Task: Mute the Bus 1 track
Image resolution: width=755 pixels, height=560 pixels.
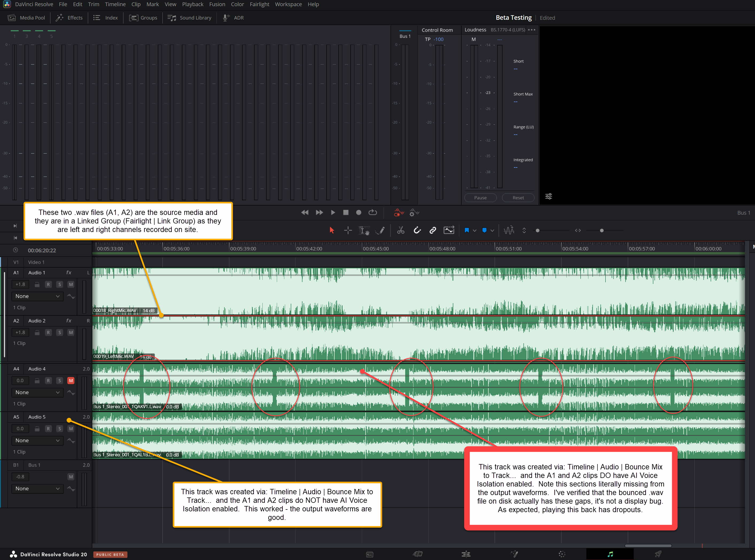Action: pos(71,477)
